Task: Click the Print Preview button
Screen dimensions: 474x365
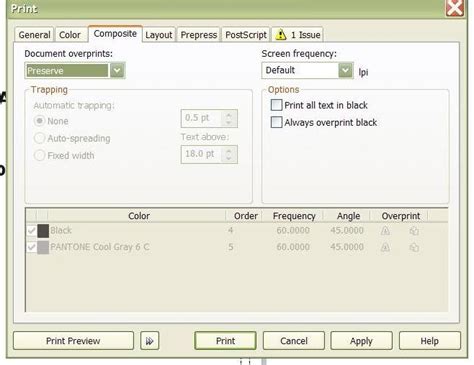Action: 73,341
